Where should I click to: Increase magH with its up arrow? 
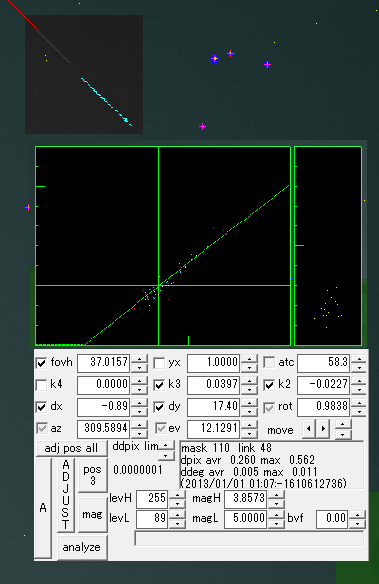tap(277, 495)
